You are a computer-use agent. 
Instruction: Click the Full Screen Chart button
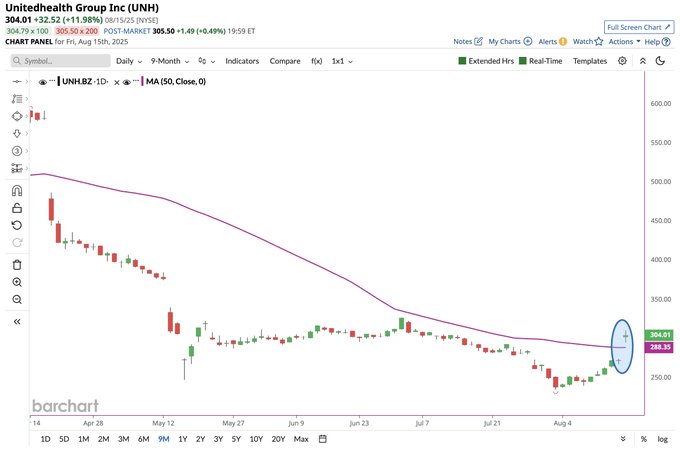[639, 27]
